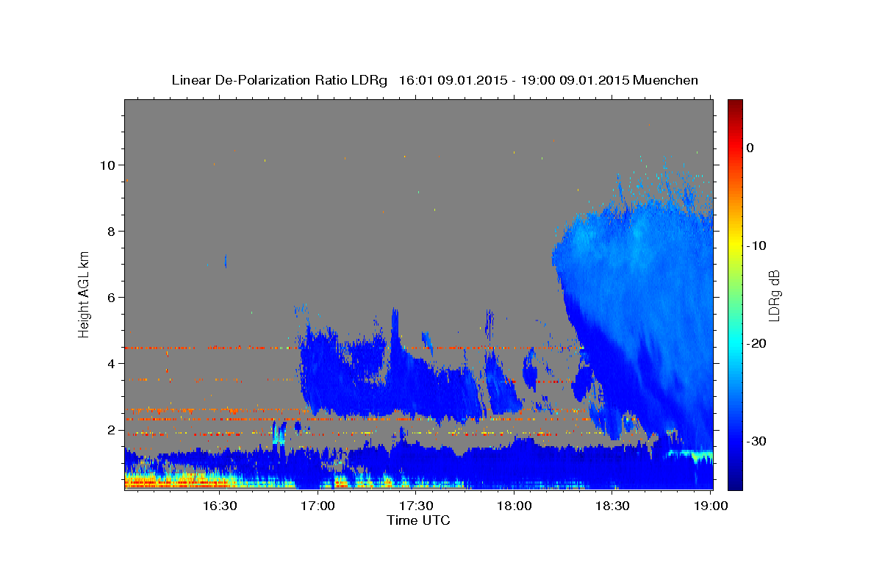Select the 18:30 time tick label
The image size is (882, 588).
click(613, 506)
